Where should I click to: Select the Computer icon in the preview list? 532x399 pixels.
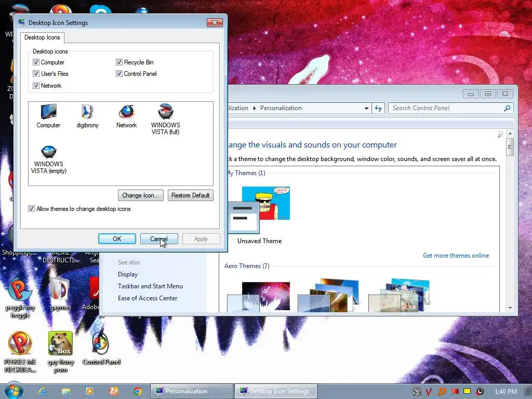[48, 116]
